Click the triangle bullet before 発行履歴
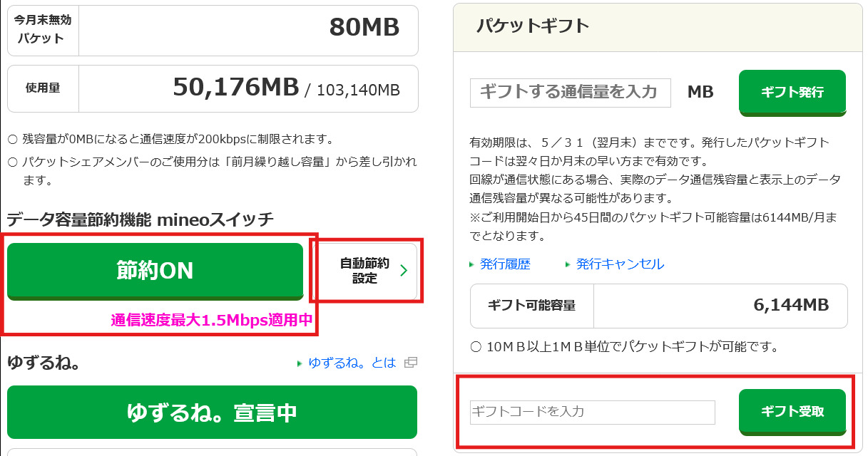This screenshot has width=868, height=456. coord(471,264)
